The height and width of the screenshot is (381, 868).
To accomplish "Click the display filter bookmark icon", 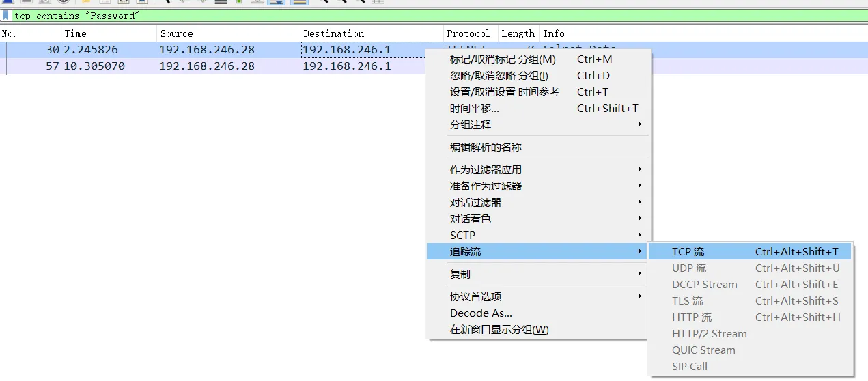I will [6, 16].
